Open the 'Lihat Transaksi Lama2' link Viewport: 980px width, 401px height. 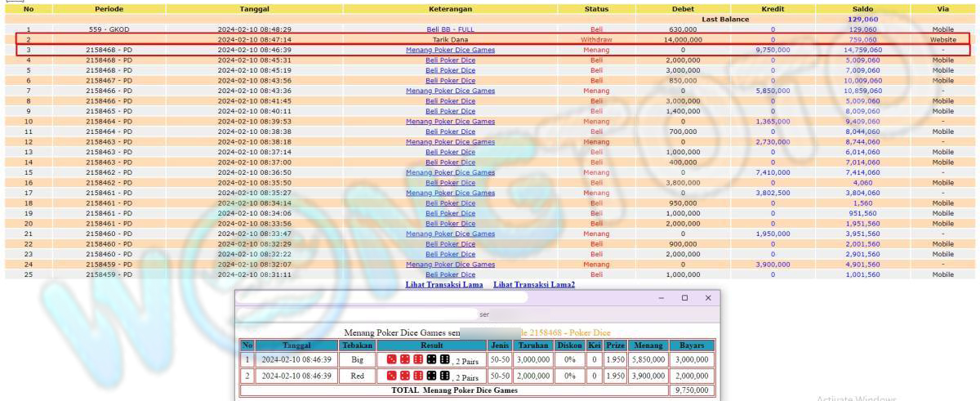coord(534,284)
